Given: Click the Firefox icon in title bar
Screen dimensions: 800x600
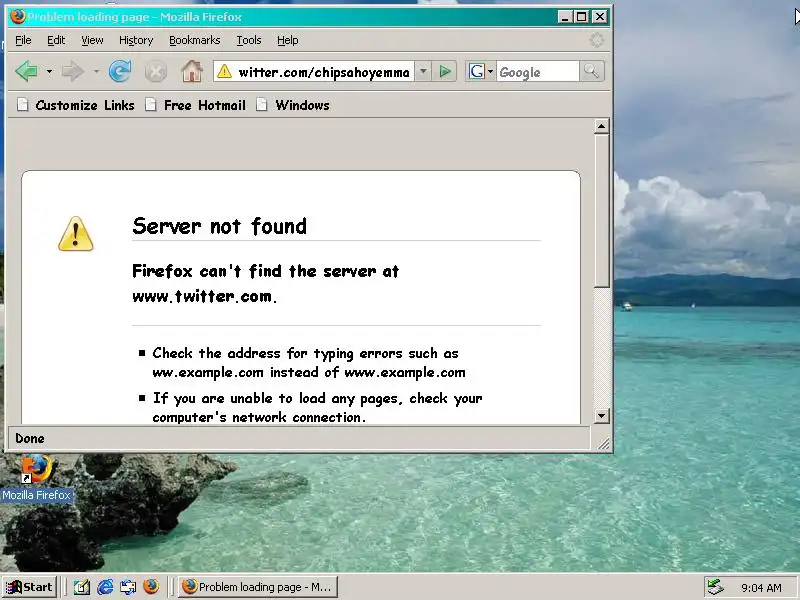Looking at the screenshot, I should pos(18,17).
